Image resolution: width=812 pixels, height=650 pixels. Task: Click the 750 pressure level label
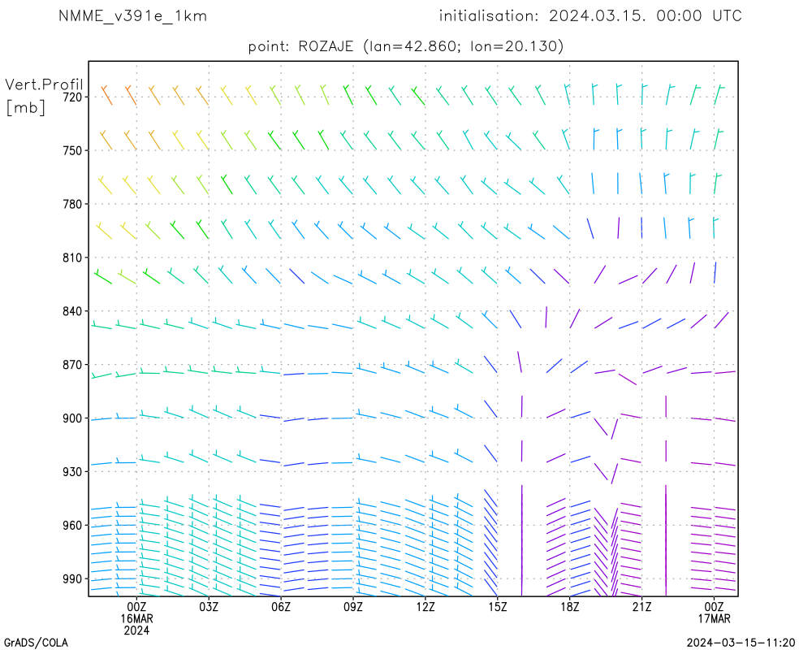click(72, 150)
